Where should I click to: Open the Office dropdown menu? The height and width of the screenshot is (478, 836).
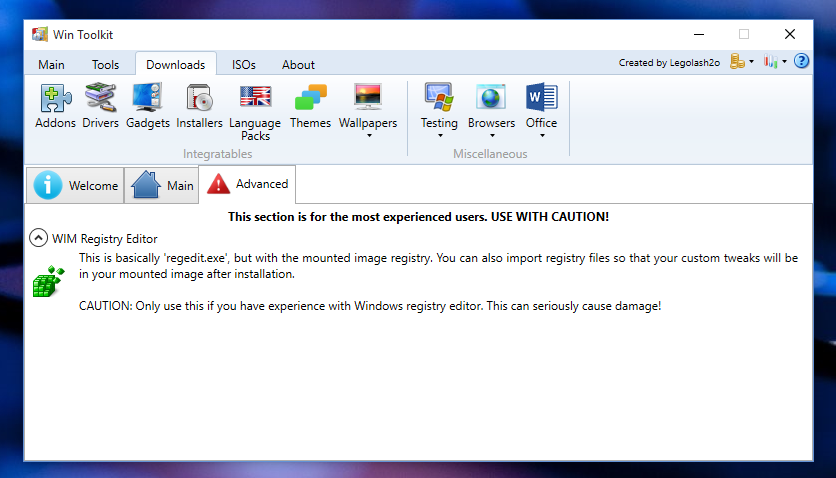541,112
